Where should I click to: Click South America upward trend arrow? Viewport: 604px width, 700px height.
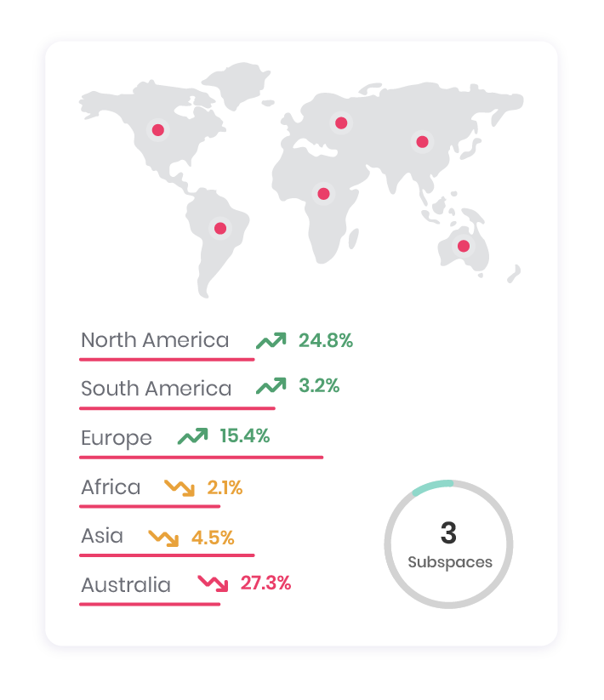[271, 387]
